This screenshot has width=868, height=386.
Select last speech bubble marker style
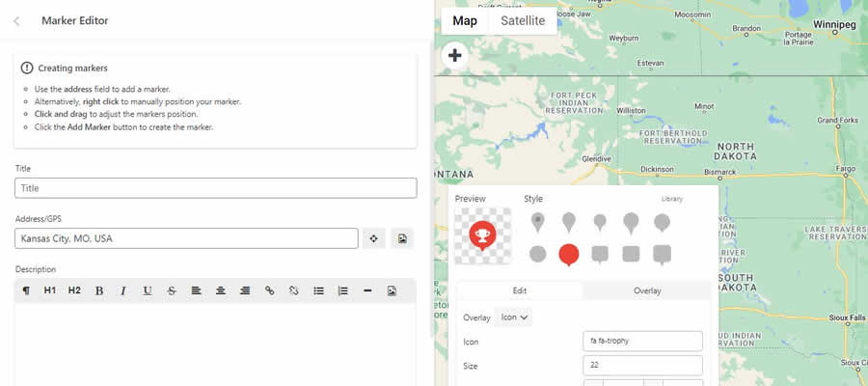coord(662,255)
